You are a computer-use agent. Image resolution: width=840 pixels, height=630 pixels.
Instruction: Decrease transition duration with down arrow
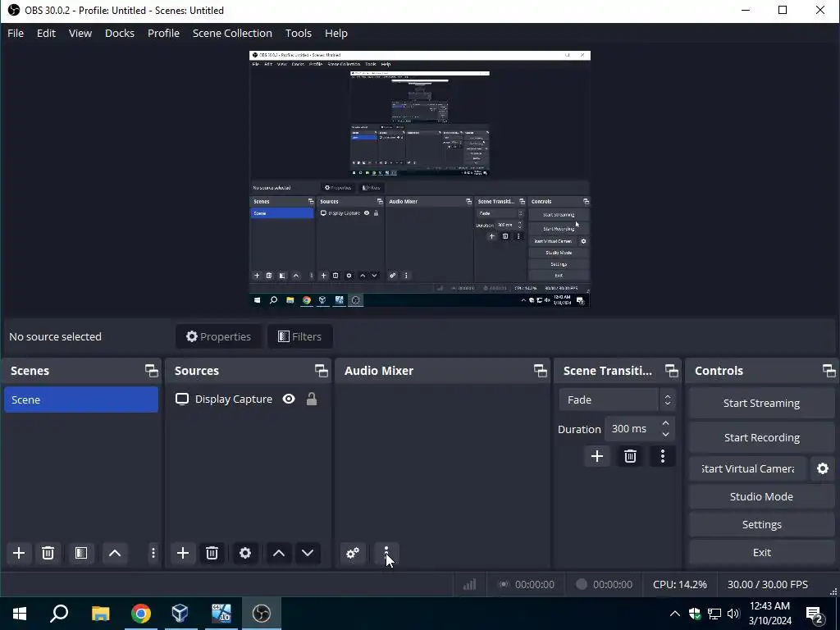click(x=665, y=435)
